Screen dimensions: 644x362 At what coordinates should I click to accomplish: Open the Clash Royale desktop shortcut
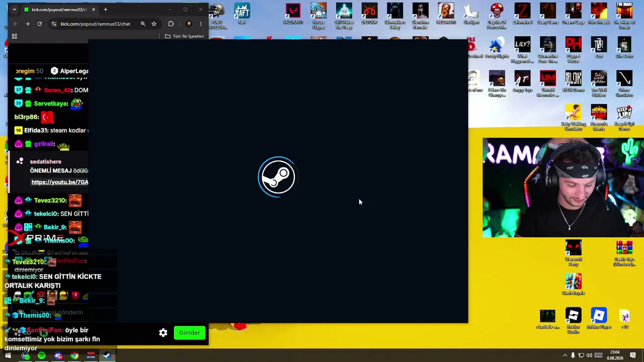[x=573, y=285]
